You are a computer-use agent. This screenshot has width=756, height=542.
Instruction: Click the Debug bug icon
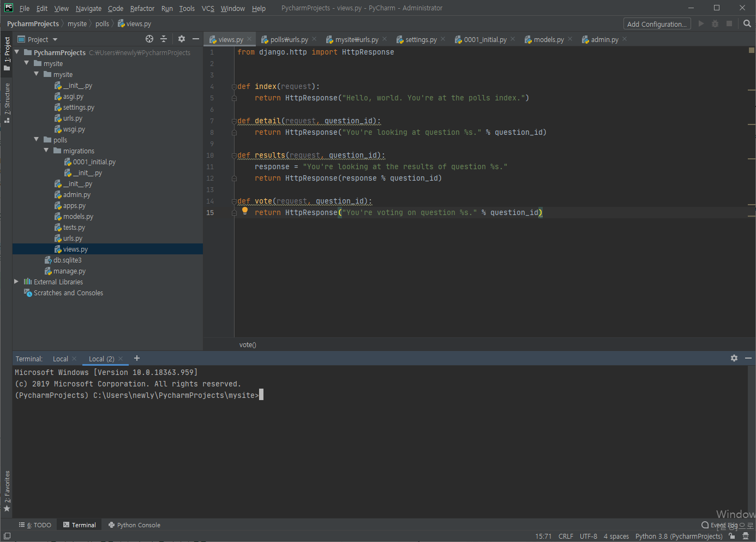[x=715, y=23]
